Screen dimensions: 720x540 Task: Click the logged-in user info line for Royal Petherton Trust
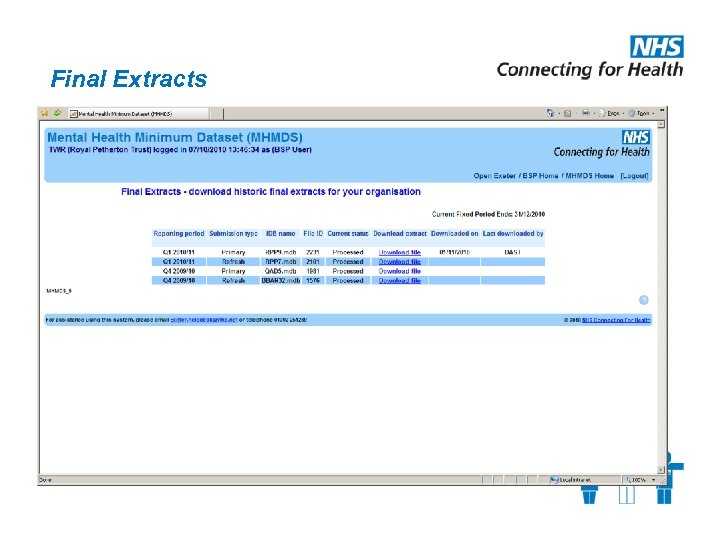click(x=180, y=150)
